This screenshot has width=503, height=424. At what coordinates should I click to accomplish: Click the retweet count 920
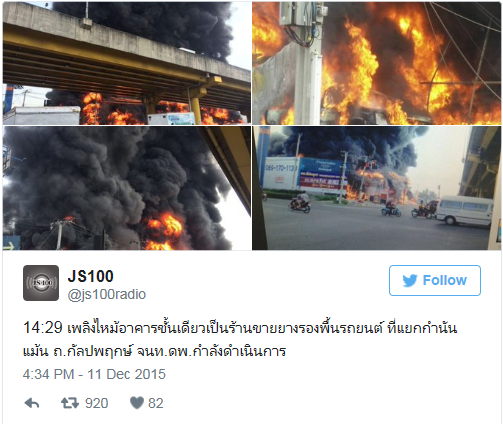pyautogui.click(x=97, y=403)
